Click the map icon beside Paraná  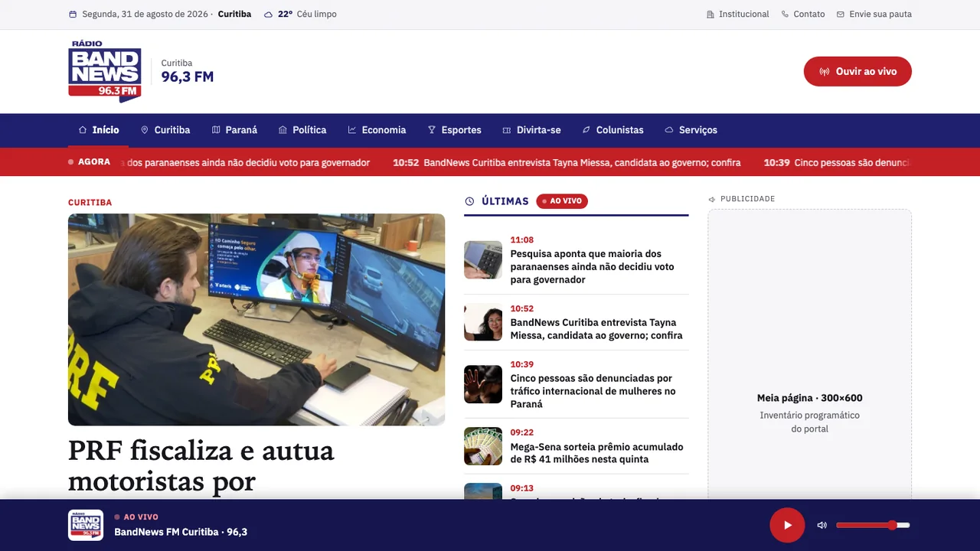tap(216, 130)
